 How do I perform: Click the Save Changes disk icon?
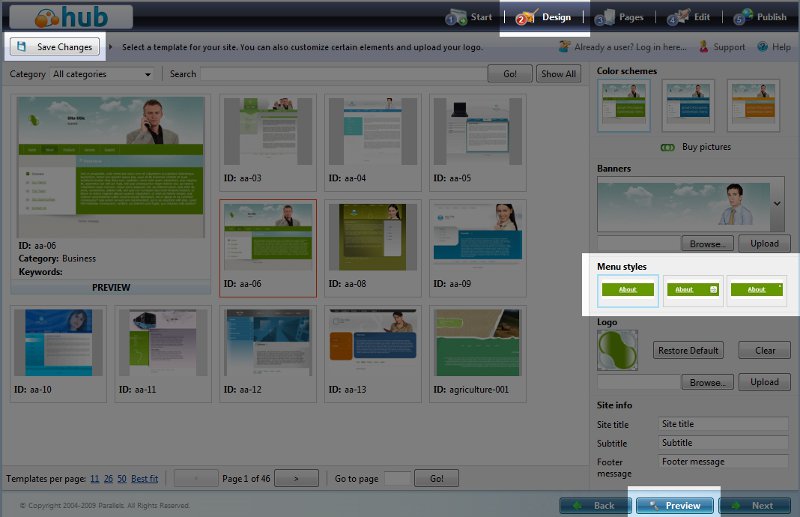(x=22, y=47)
